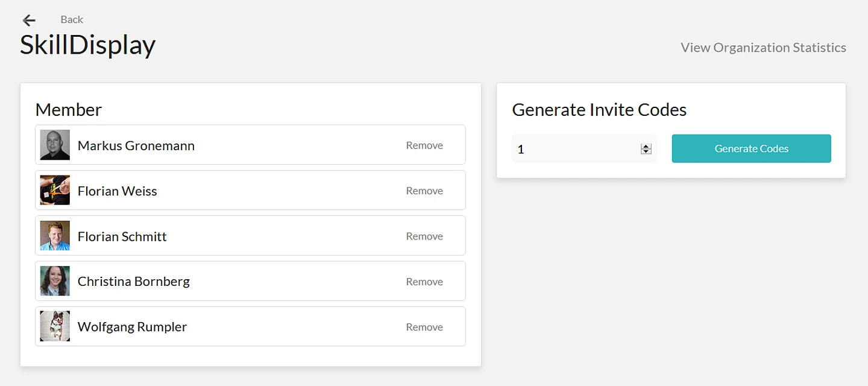The width and height of the screenshot is (868, 386).
Task: Open View Organization Statistics
Action: [x=763, y=48]
